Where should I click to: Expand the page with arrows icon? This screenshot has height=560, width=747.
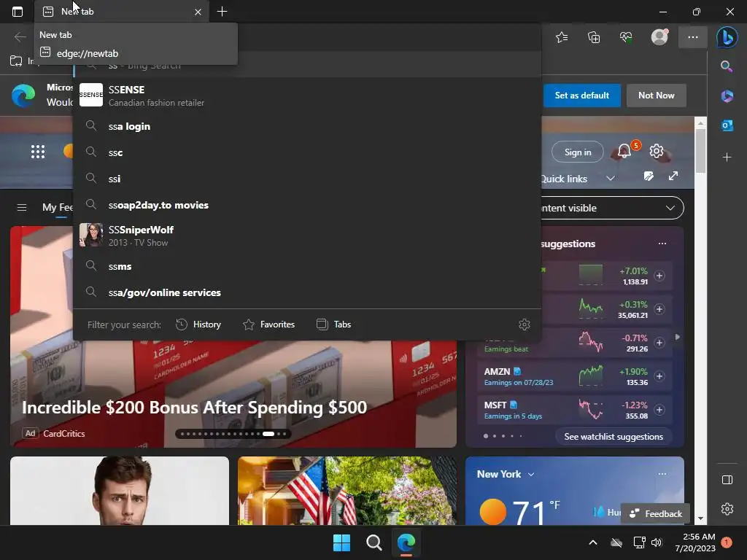point(673,176)
